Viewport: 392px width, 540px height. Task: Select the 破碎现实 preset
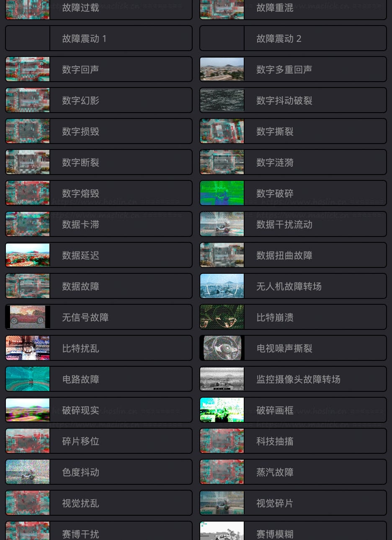(x=99, y=410)
